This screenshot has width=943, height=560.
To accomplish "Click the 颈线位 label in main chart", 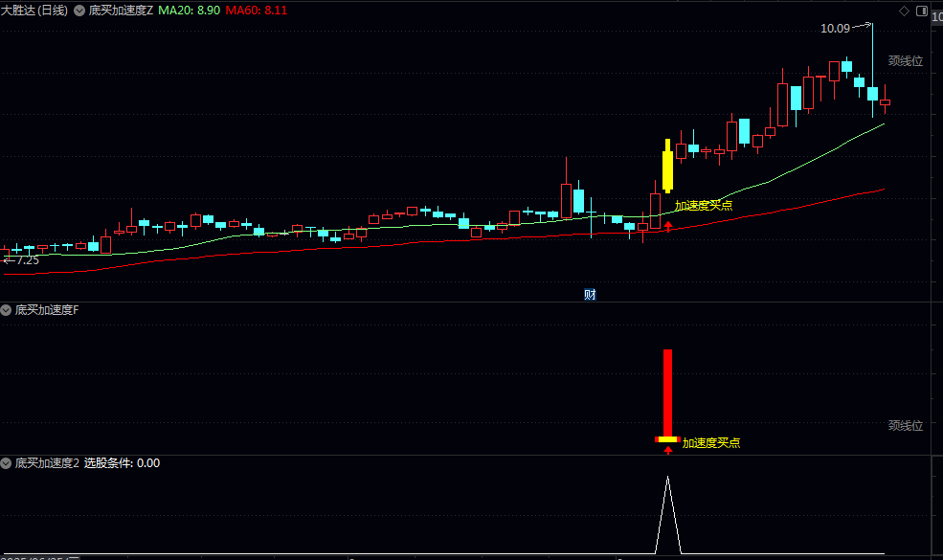I will tap(905, 60).
